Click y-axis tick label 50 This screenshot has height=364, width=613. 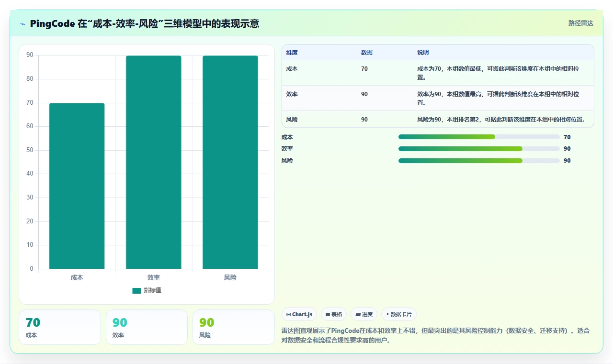(x=30, y=150)
